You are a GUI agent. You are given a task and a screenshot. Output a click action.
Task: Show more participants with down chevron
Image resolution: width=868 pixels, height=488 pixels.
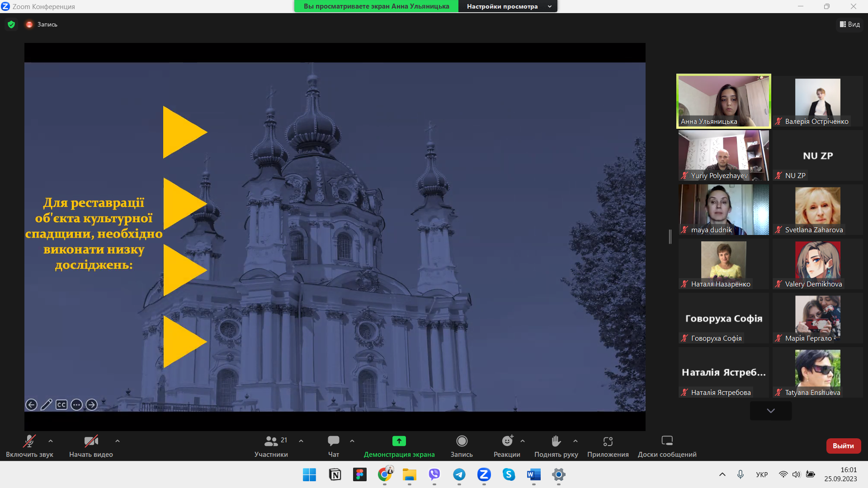(771, 411)
